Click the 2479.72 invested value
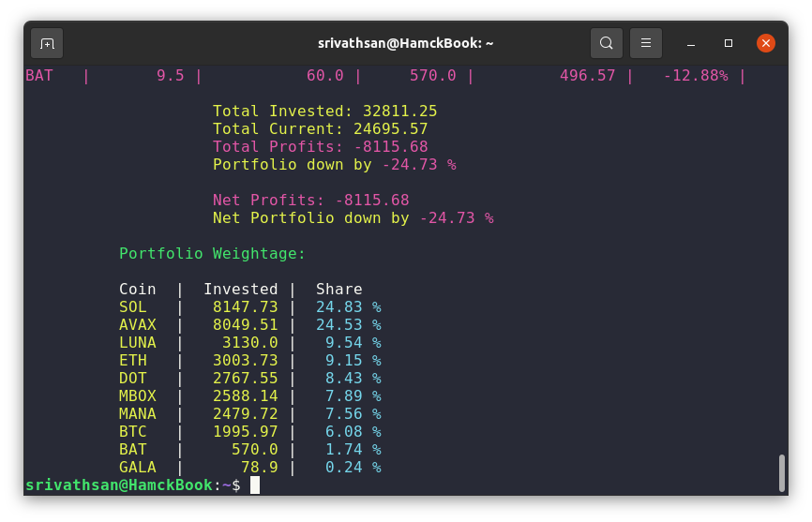Image resolution: width=812 pixels, height=522 pixels. point(245,414)
